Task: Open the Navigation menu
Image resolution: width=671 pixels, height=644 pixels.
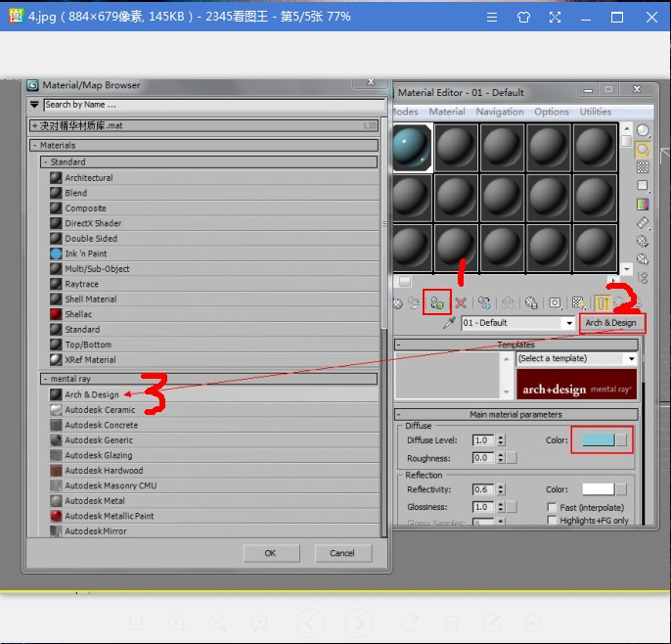Action: click(x=500, y=112)
